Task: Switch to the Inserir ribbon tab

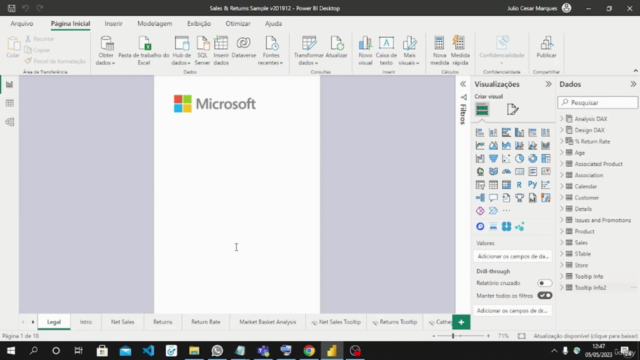Action: [113, 24]
